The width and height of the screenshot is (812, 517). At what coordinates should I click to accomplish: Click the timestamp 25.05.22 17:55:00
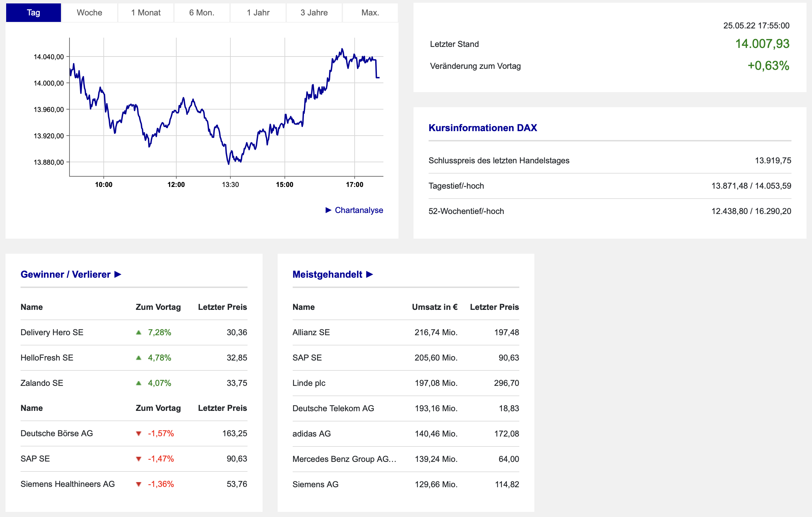coord(757,26)
